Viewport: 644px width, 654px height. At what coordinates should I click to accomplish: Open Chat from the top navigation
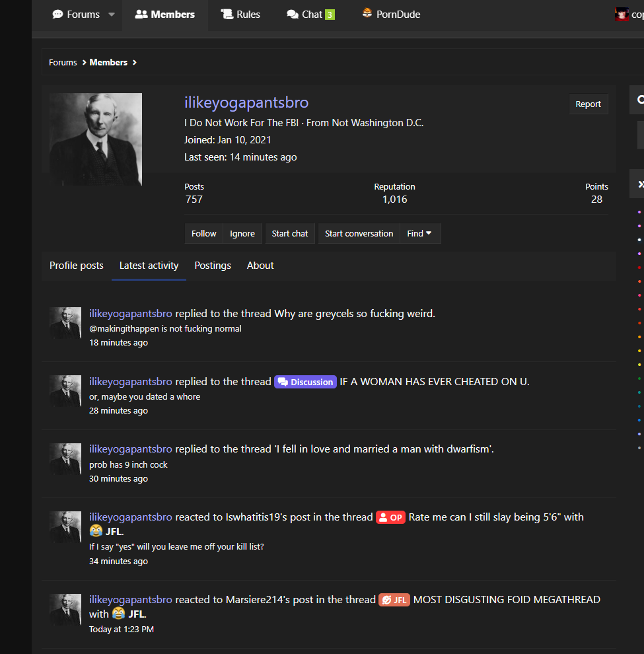point(305,15)
